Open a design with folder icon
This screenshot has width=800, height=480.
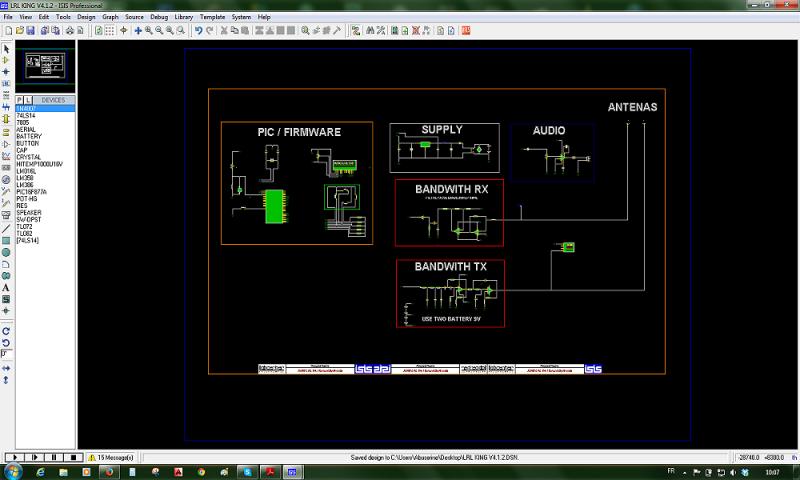pos(19,31)
